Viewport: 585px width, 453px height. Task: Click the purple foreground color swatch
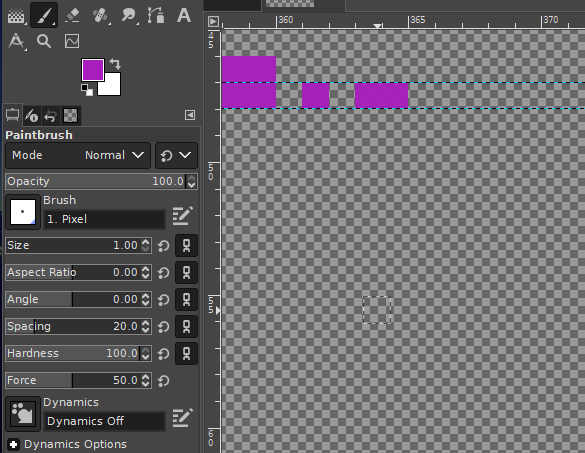[93, 70]
